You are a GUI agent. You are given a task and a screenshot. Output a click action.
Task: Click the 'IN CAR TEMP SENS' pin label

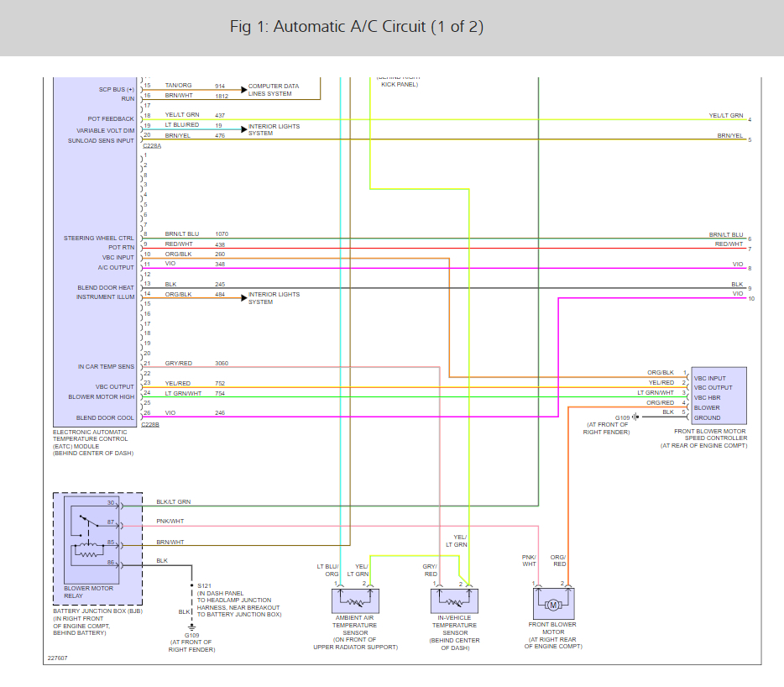(x=106, y=367)
